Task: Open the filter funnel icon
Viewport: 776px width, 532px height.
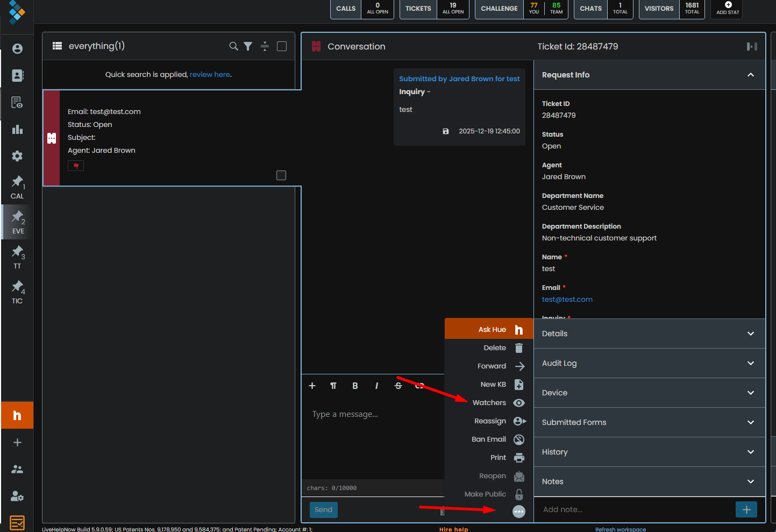Action: pyautogui.click(x=248, y=46)
